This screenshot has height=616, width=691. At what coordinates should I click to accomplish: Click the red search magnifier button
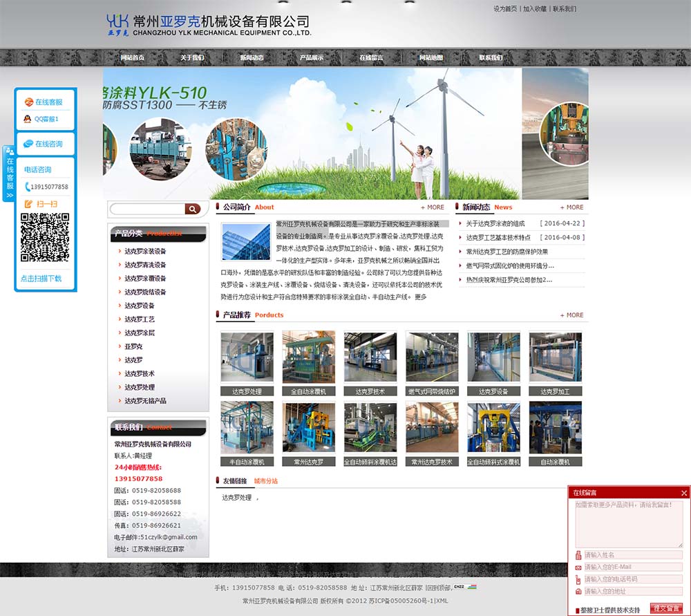pos(193,209)
